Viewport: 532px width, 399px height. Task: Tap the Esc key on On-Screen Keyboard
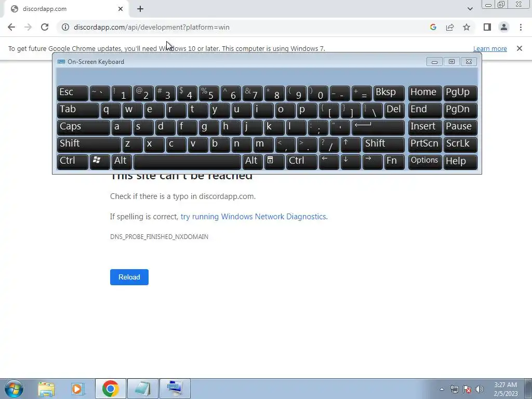pos(73,93)
